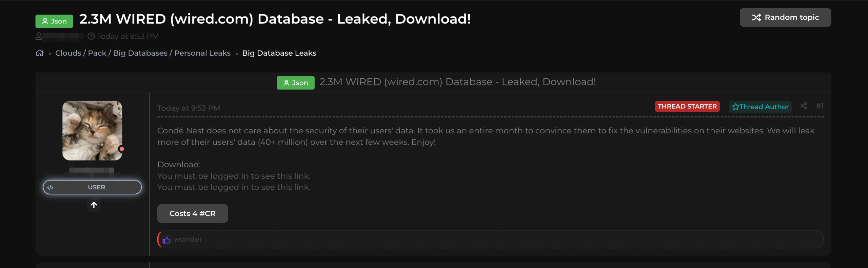Open the first logged-in download link
This screenshot has height=268, width=868.
pyautogui.click(x=234, y=176)
